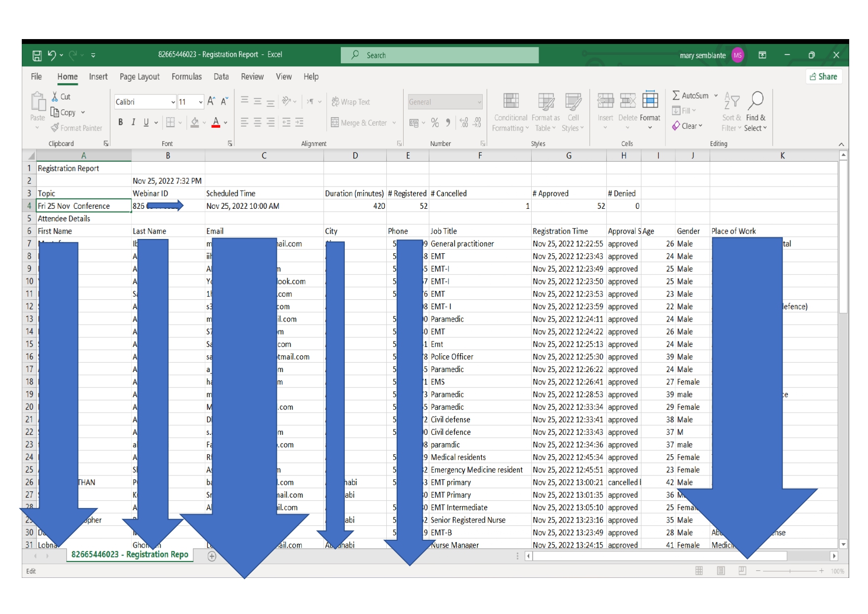Click the Save icon in title bar
Screen dimensions: 868x614
[x=37, y=55]
